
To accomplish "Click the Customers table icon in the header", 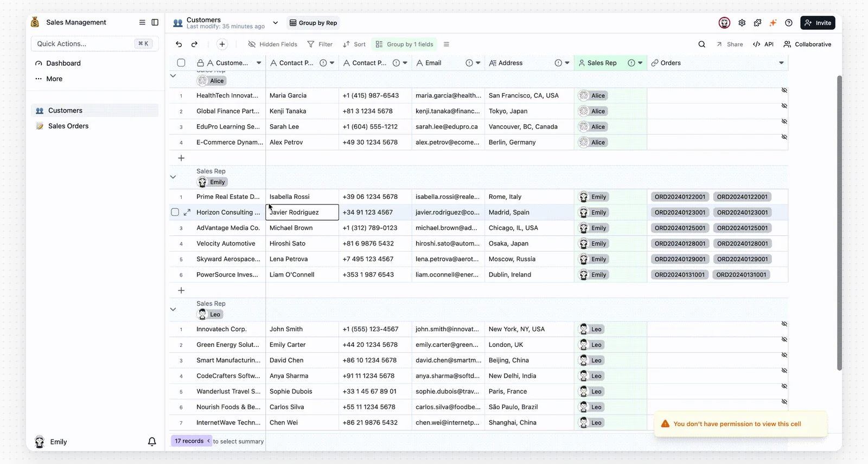I will coord(177,23).
